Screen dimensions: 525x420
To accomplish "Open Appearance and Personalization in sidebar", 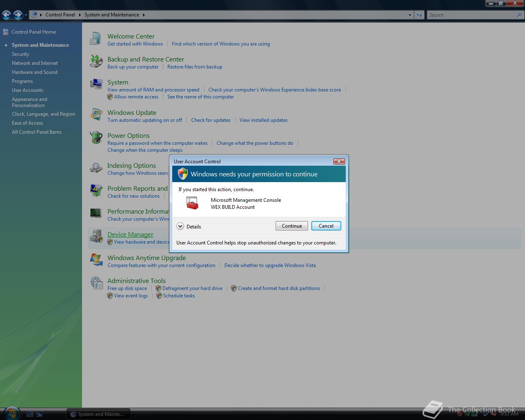I will point(30,102).
